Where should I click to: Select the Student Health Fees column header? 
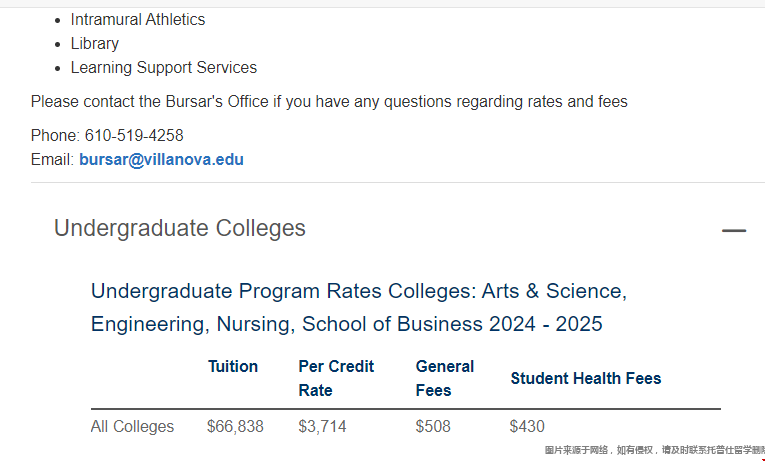(x=585, y=379)
